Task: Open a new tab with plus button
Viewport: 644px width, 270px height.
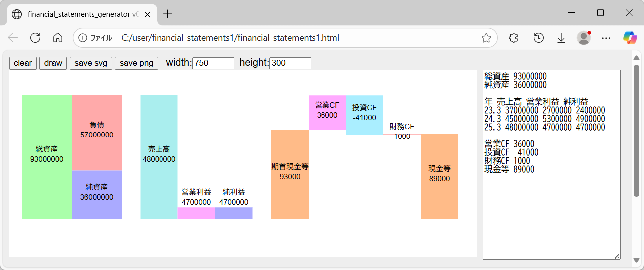Action: click(x=168, y=14)
